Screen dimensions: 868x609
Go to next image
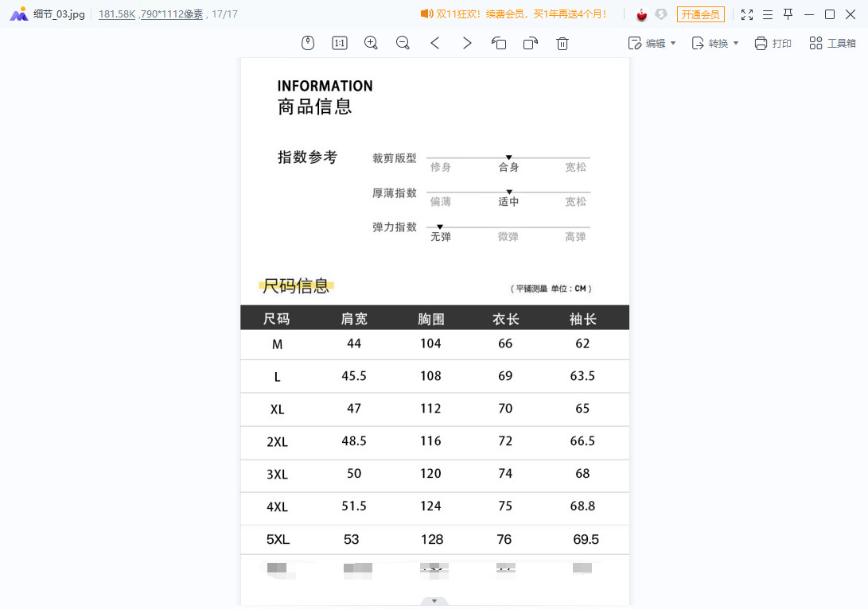467,43
